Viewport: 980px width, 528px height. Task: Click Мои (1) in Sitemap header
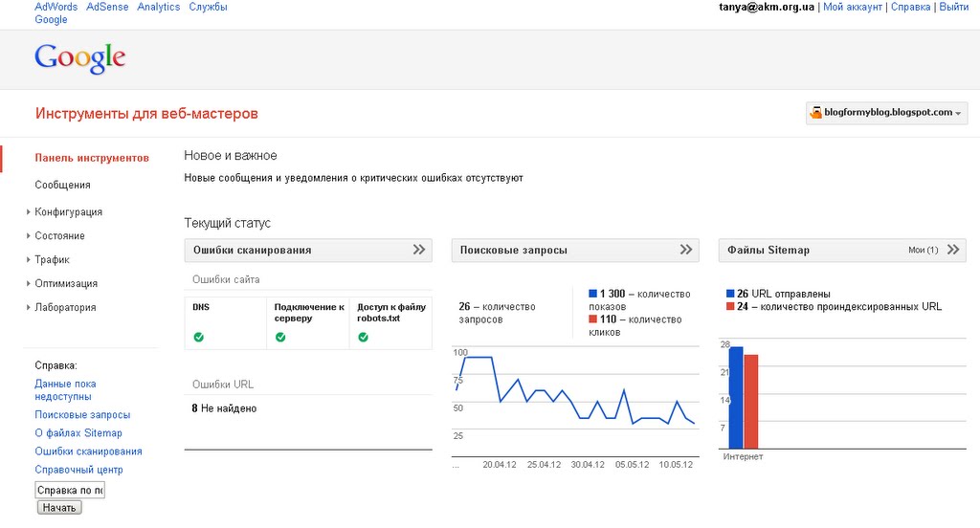(924, 250)
